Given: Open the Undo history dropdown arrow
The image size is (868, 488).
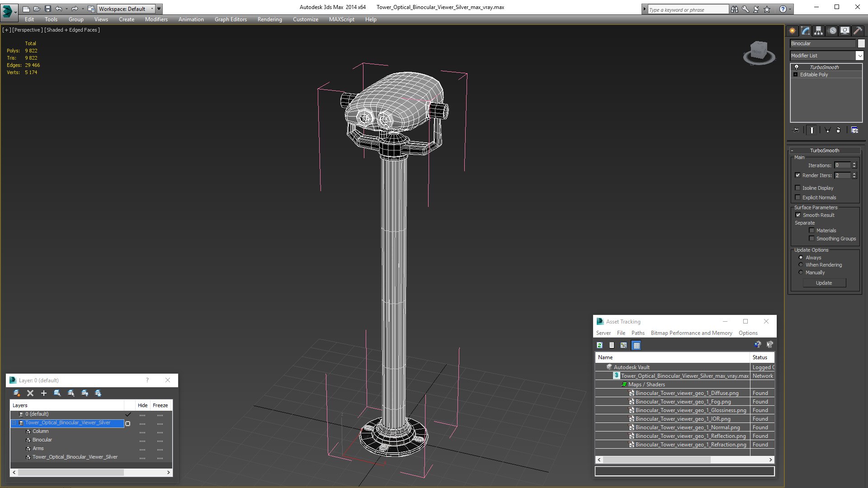Looking at the screenshot, I should (66, 9).
